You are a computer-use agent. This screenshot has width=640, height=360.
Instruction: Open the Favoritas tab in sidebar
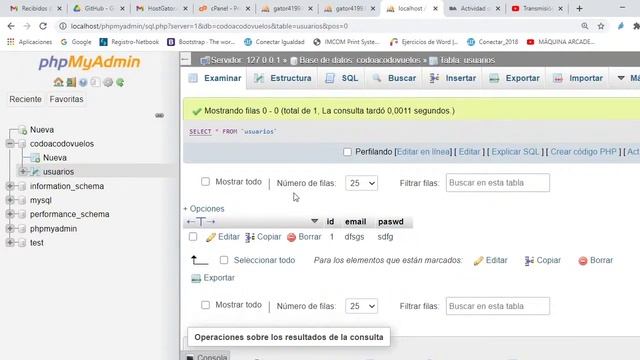pyautogui.click(x=67, y=99)
